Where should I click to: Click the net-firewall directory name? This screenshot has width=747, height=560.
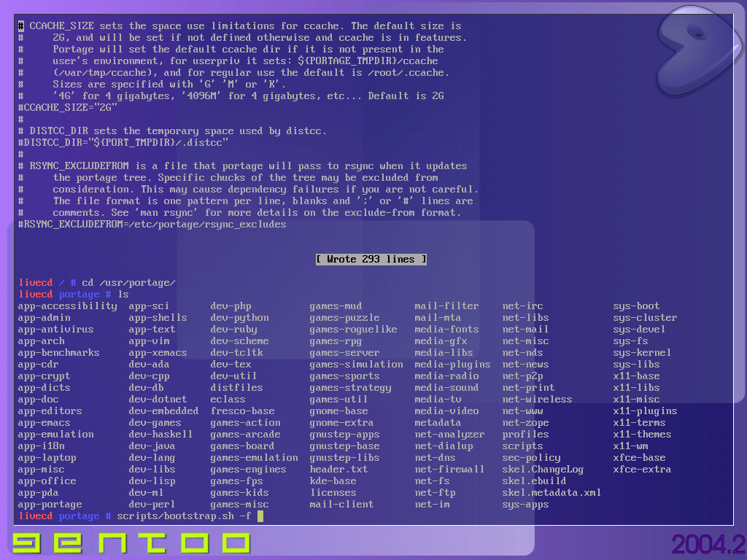[x=449, y=470]
